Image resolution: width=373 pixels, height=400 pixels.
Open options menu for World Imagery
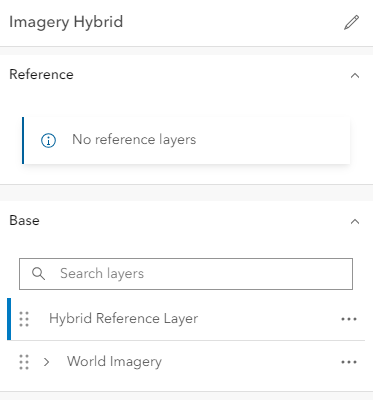[349, 362]
